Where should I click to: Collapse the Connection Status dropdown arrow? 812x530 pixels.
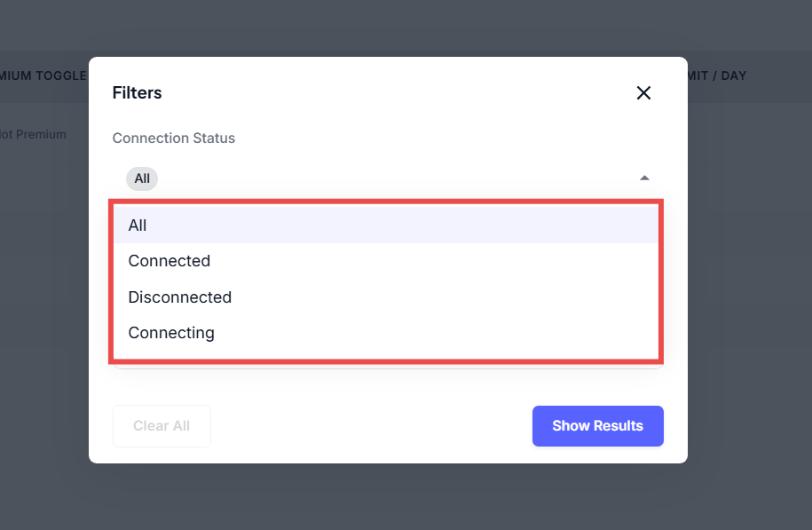(645, 178)
